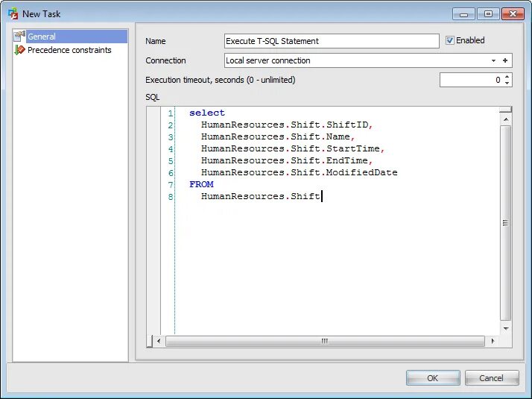Increase execution timeout with up arrow
The height and width of the screenshot is (399, 532).
[507, 77]
